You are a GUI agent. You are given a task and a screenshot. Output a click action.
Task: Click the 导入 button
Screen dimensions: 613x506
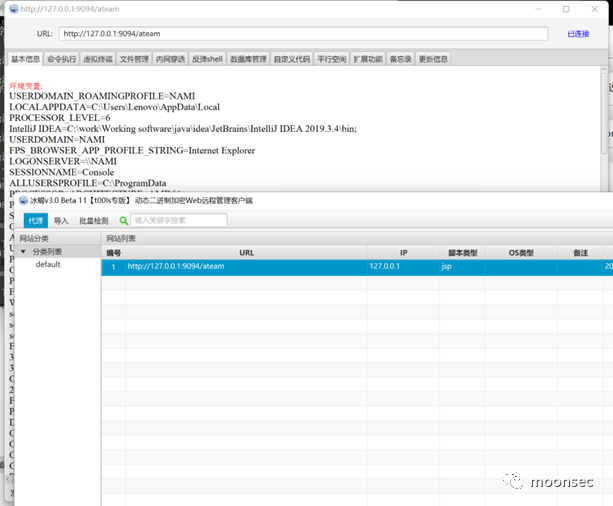coord(61,221)
